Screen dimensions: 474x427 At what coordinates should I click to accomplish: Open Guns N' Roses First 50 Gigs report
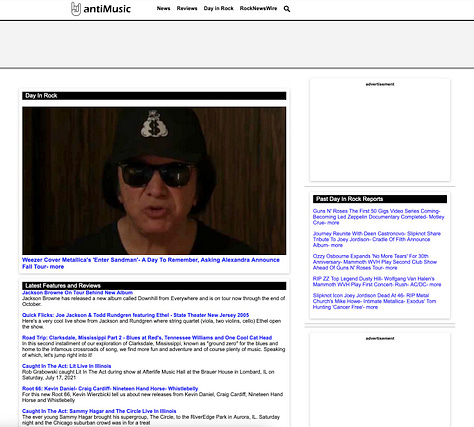pyautogui.click(x=378, y=217)
